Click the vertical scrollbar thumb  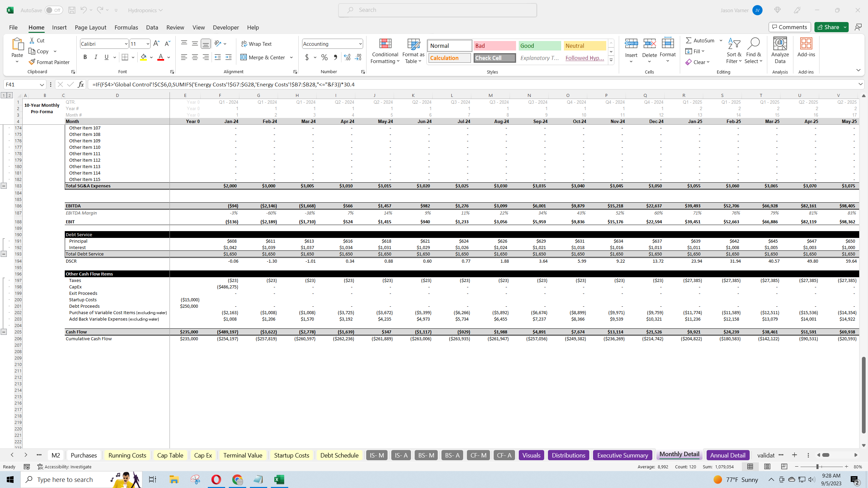864,395
